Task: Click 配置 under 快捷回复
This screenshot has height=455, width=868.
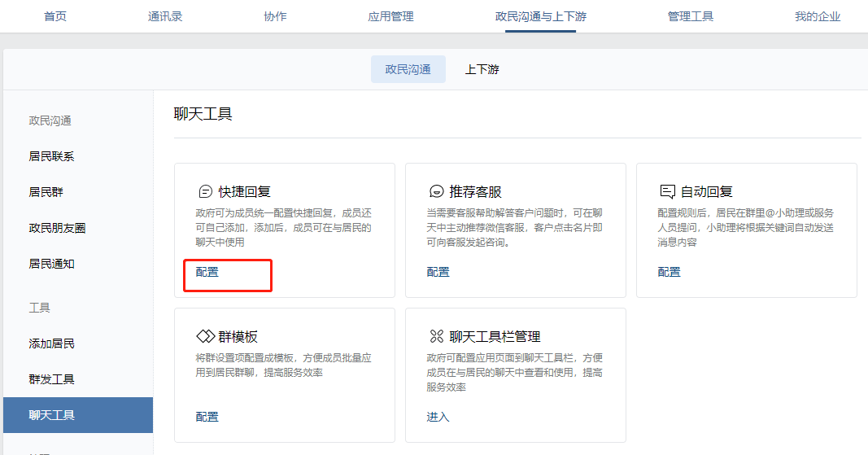Action: click(207, 272)
